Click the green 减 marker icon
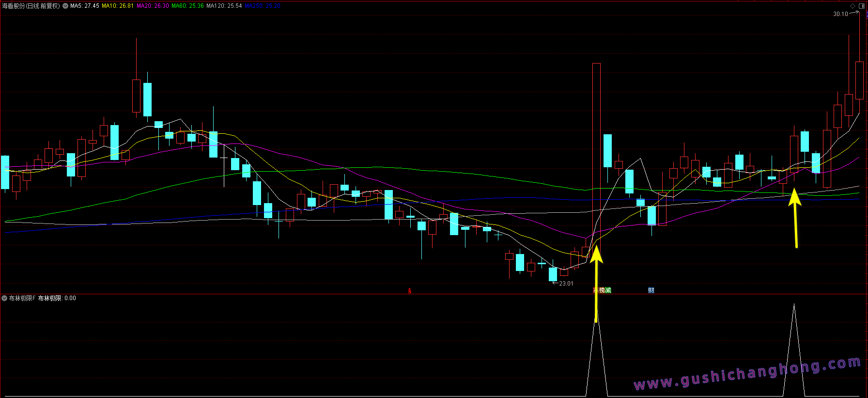 [608, 290]
